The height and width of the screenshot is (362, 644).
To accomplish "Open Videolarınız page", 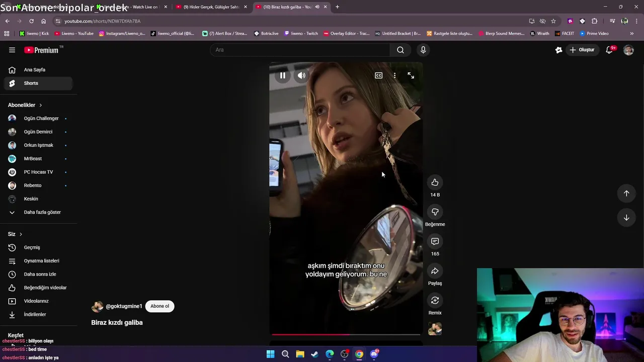I will pos(38,301).
